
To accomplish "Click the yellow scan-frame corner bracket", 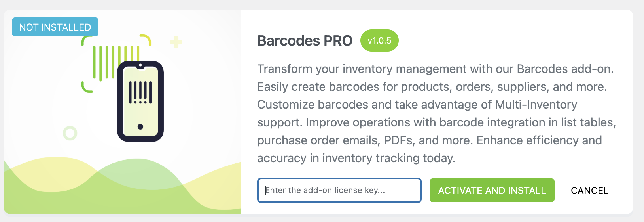I will coord(146,40).
